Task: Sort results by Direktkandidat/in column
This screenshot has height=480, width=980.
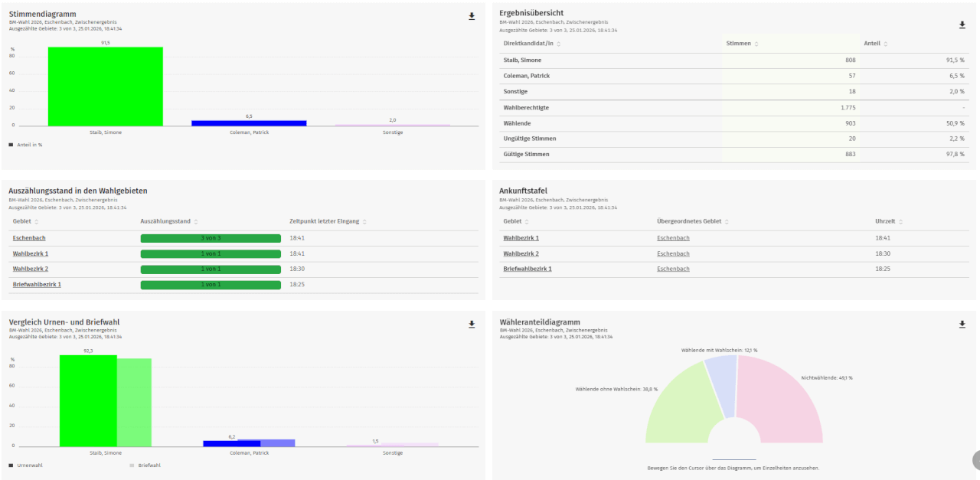Action: coord(558,44)
